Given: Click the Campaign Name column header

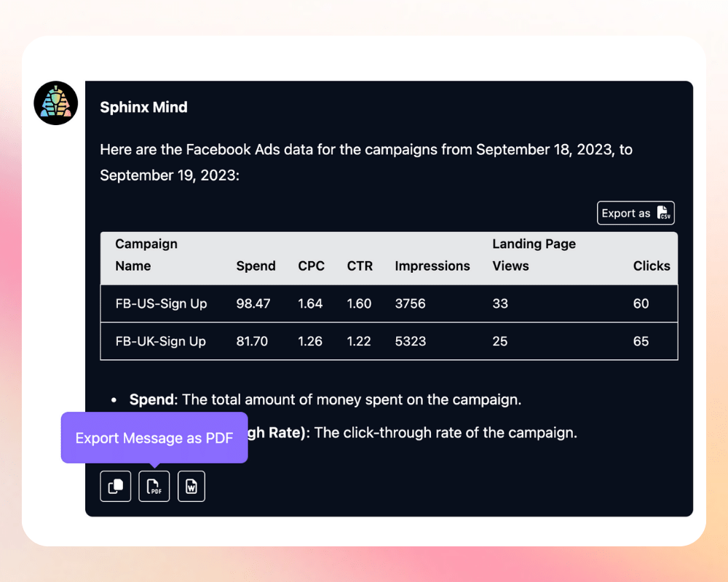Looking at the screenshot, I should (146, 255).
